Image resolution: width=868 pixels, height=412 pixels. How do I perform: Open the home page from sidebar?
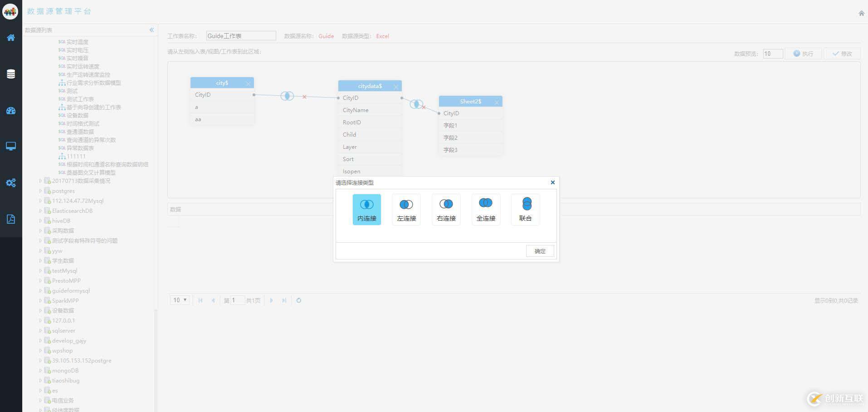click(x=11, y=38)
